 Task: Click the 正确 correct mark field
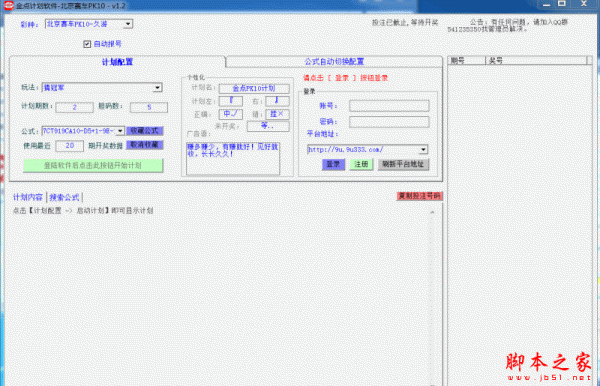231,114
